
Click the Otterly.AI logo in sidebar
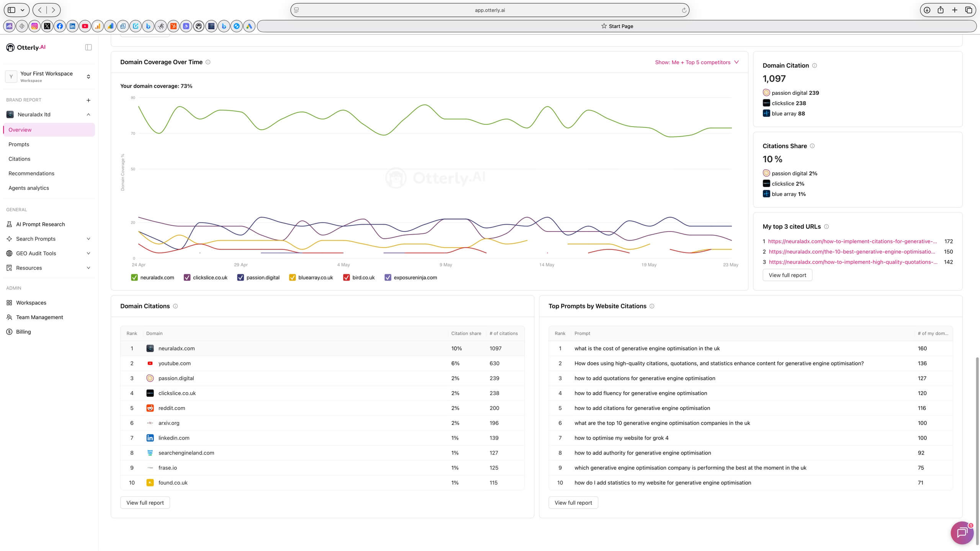(26, 47)
